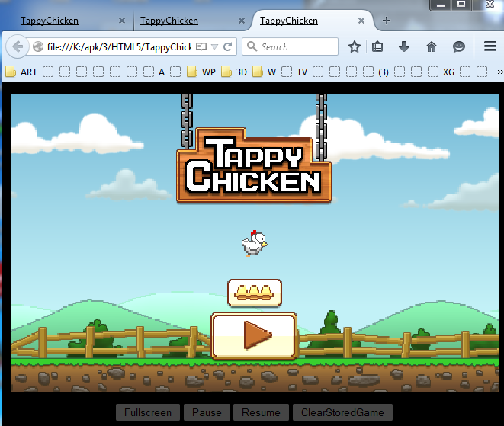Screen dimensions: 504x426
Task: Click the Resume button
Action: point(261,412)
